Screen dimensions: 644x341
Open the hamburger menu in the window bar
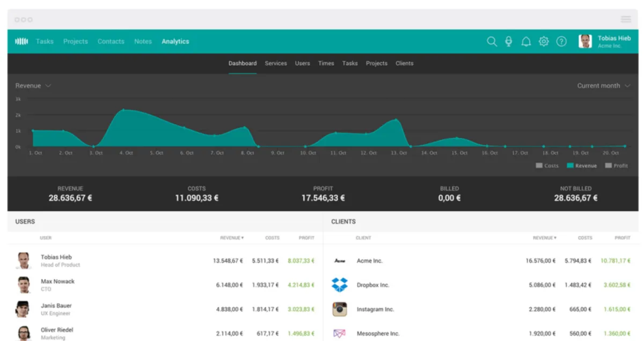click(626, 19)
